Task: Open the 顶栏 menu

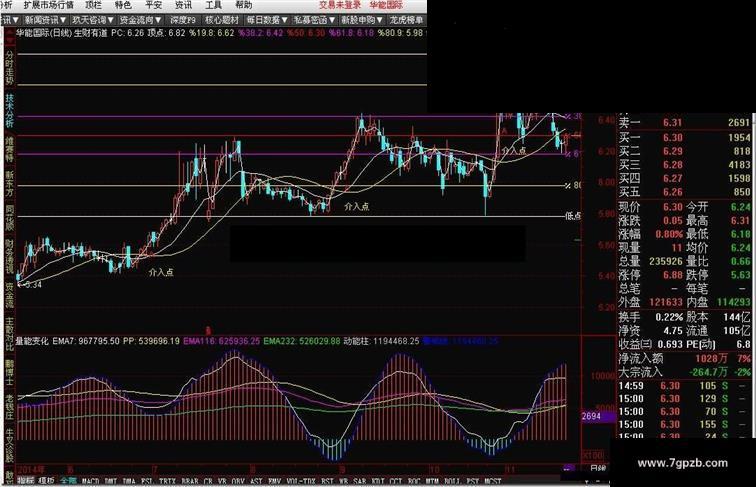Action: [x=93, y=5]
